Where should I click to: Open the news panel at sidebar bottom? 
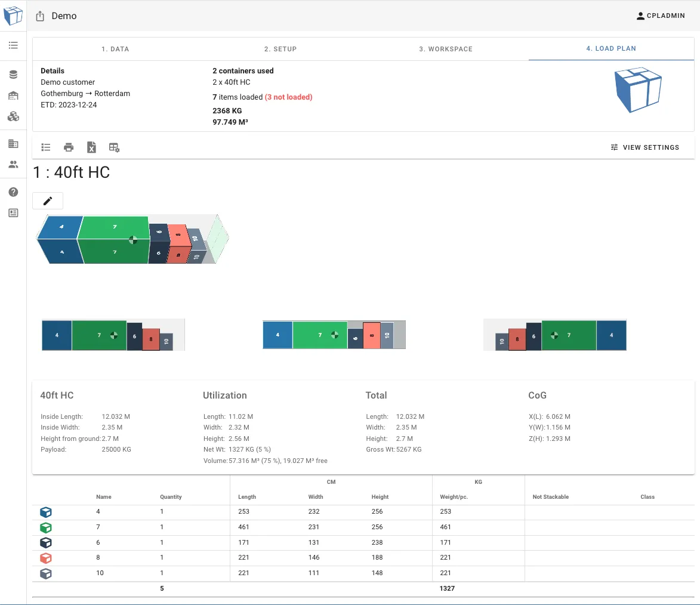13,212
